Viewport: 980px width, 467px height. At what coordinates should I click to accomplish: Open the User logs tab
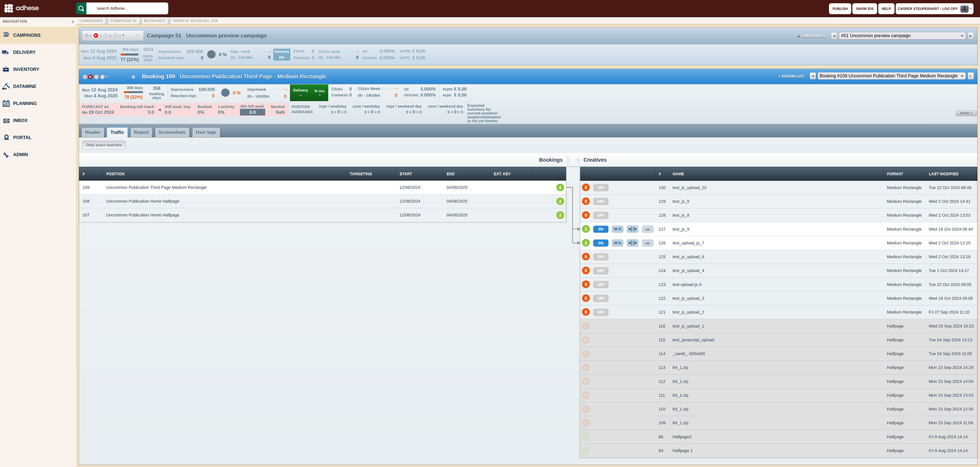pyautogui.click(x=206, y=132)
